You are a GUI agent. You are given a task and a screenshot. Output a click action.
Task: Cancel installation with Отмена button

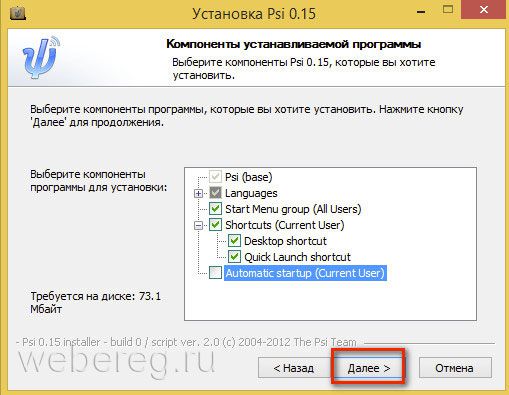455,368
